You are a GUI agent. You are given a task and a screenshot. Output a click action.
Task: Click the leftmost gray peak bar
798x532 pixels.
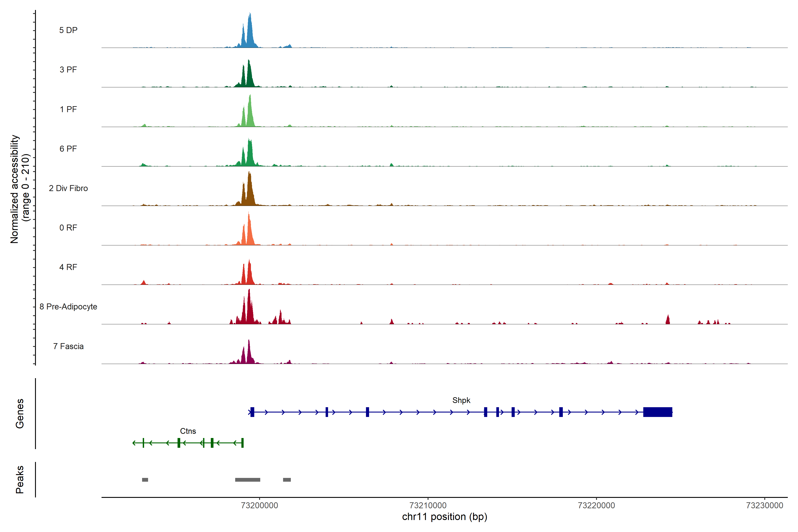click(x=145, y=480)
